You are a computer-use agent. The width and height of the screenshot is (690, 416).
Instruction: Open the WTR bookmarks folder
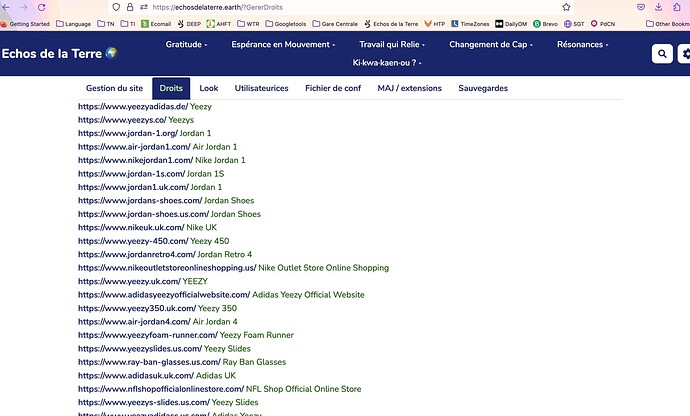248,24
